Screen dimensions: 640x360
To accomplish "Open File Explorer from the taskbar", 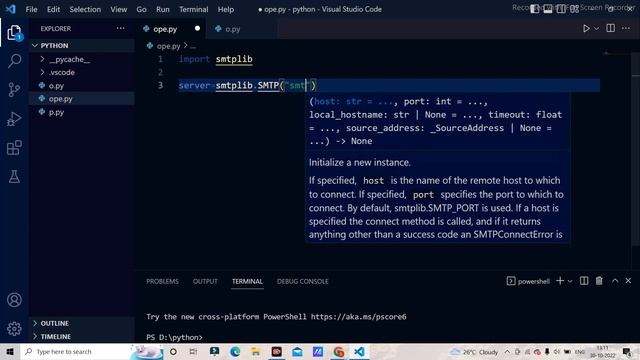I will pos(256,351).
